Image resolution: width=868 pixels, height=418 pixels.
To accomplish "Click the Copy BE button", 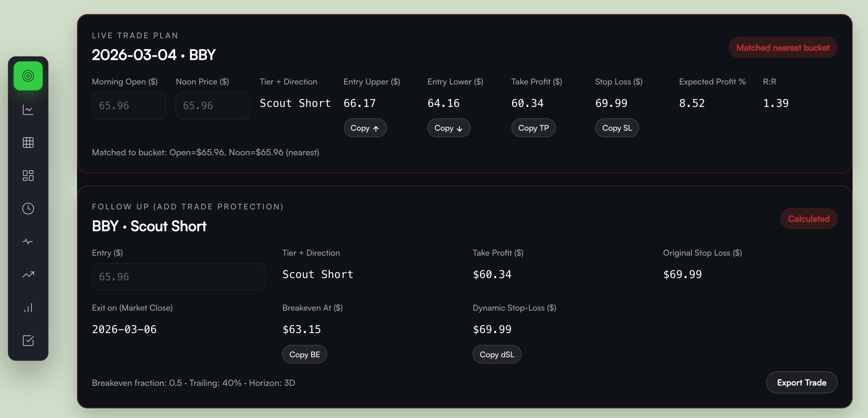I will tap(304, 355).
